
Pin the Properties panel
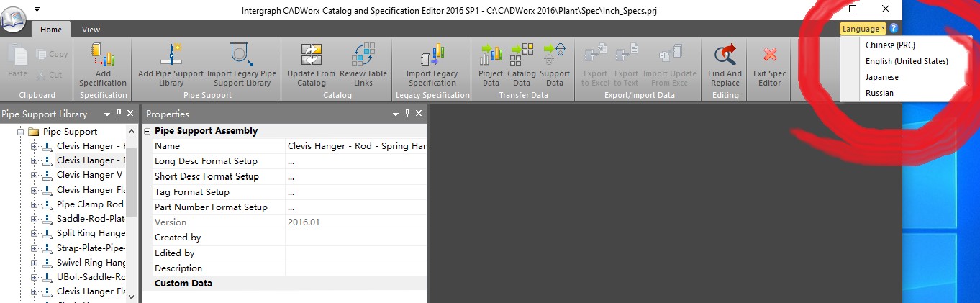point(407,114)
